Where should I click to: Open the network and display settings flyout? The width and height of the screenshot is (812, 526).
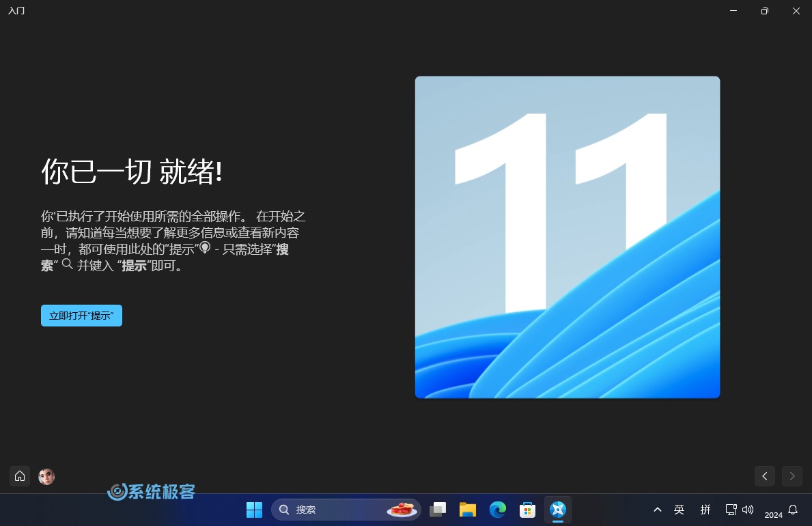[x=731, y=510]
